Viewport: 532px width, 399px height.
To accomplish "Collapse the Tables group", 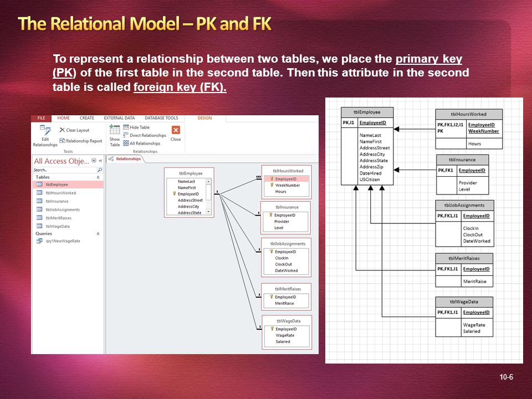I will (98, 177).
